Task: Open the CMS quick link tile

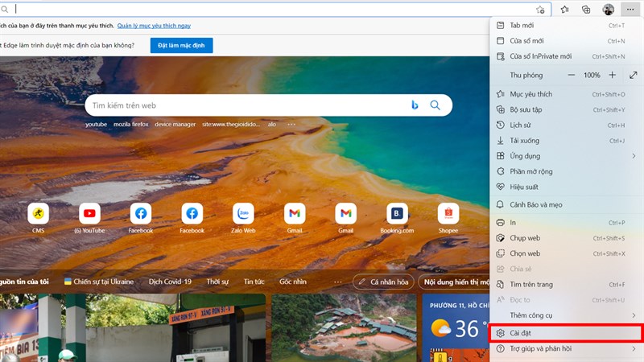Action: 38,218
